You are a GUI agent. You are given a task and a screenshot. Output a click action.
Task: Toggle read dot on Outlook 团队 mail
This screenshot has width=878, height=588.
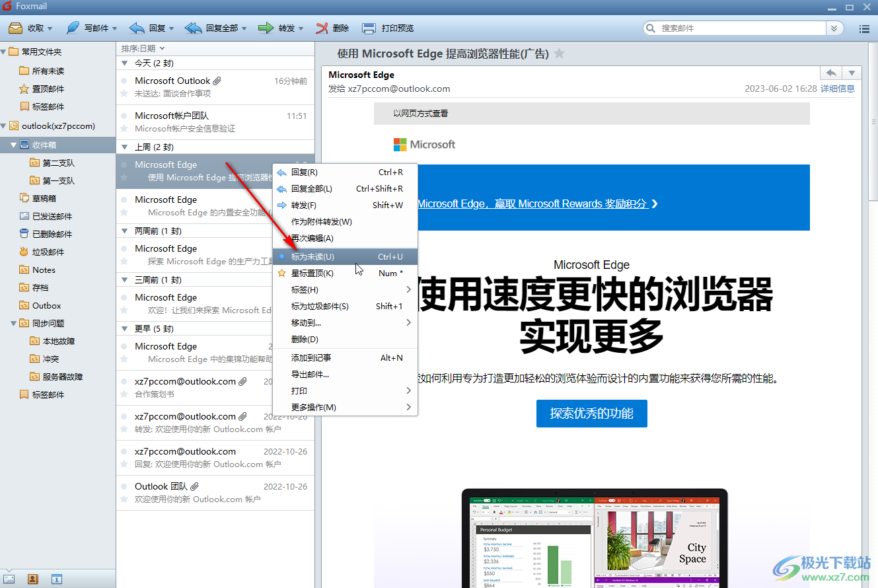[x=124, y=486]
